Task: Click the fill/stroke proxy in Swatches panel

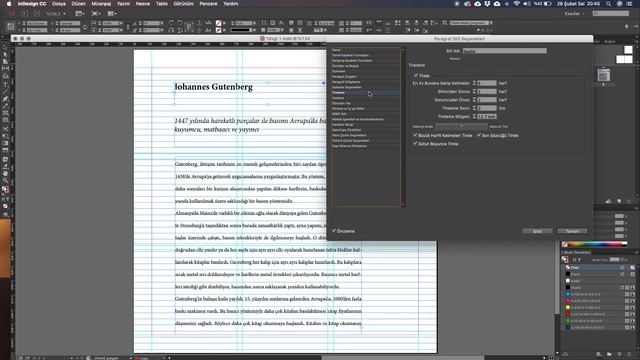Action: [x=565, y=260]
